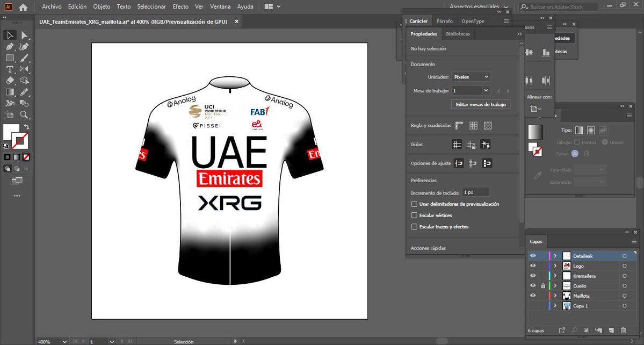Expand the Capa 1 layer

click(555, 306)
